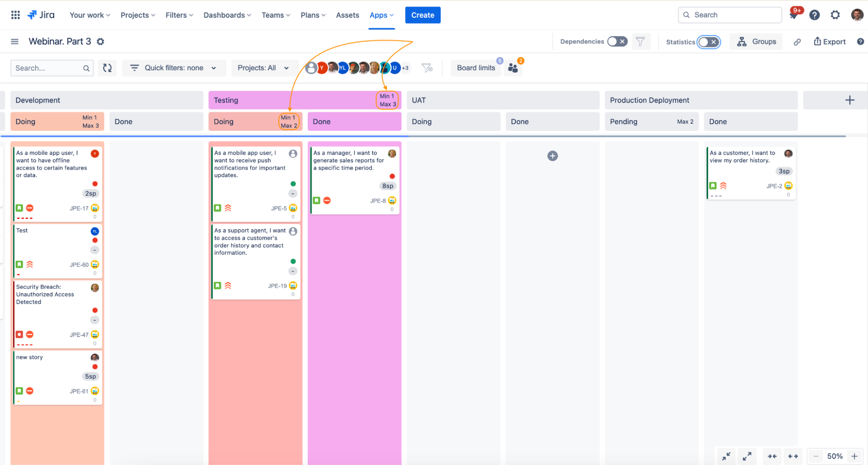Open the Jira app switcher grid
This screenshot has height=465, width=868.
tap(15, 15)
